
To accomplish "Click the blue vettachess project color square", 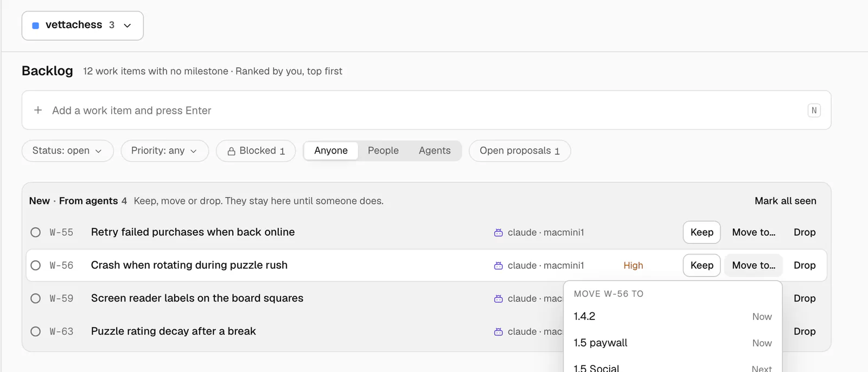I will (x=36, y=25).
